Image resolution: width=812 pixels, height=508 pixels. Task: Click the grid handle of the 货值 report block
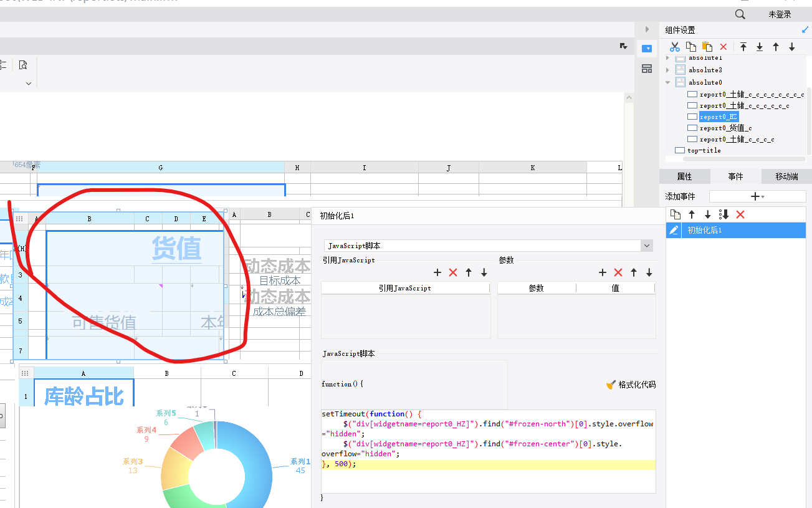(x=19, y=218)
